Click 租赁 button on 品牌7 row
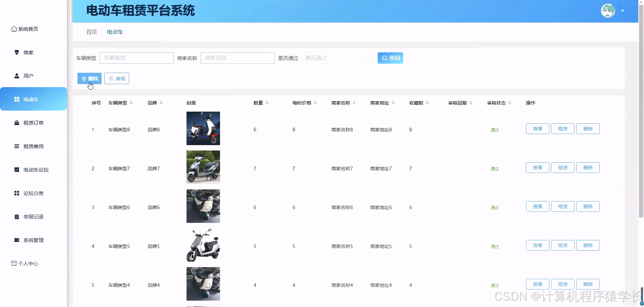The image size is (644, 307). pos(562,167)
